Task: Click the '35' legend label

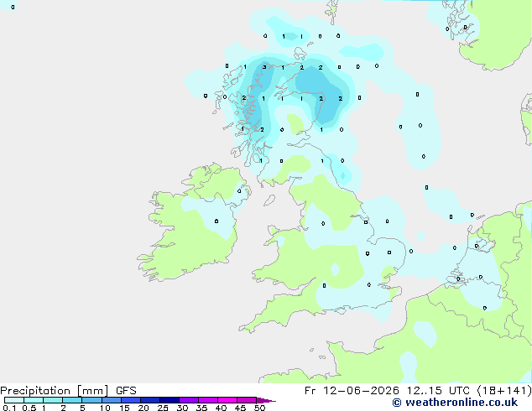Action: [x=201, y=408]
